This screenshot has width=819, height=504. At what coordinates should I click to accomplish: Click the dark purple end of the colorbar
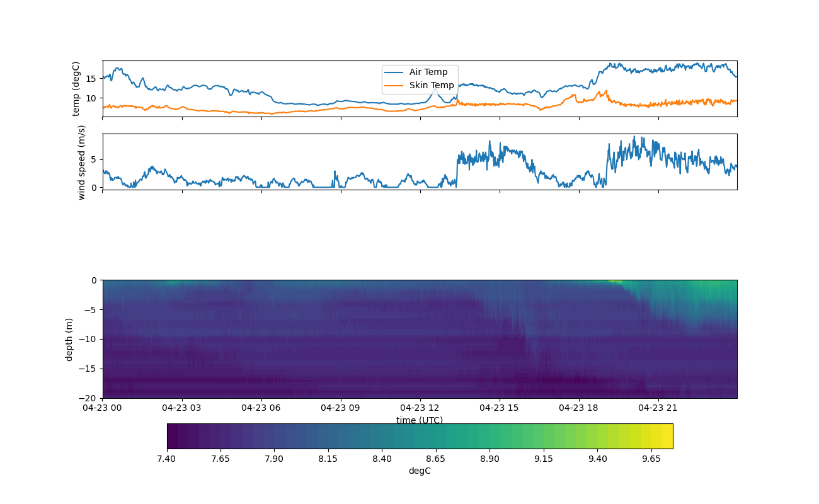(173, 436)
